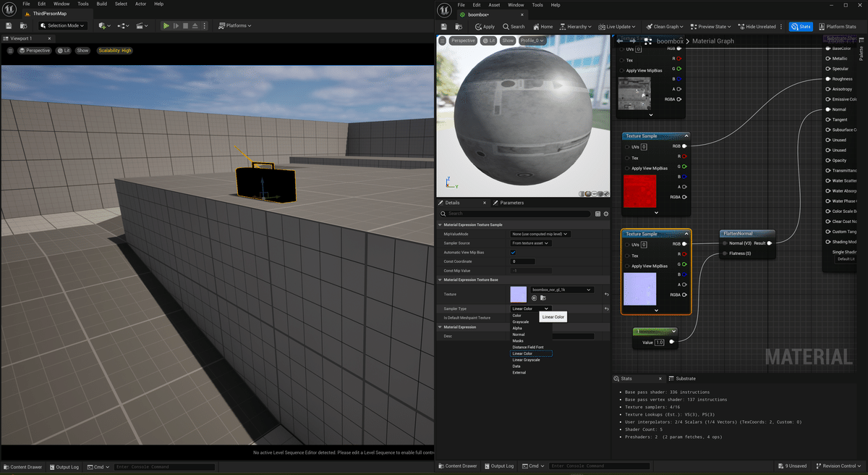The height and width of the screenshot is (475, 868).
Task: Collapse the red Texture Sample node
Action: coord(686,136)
